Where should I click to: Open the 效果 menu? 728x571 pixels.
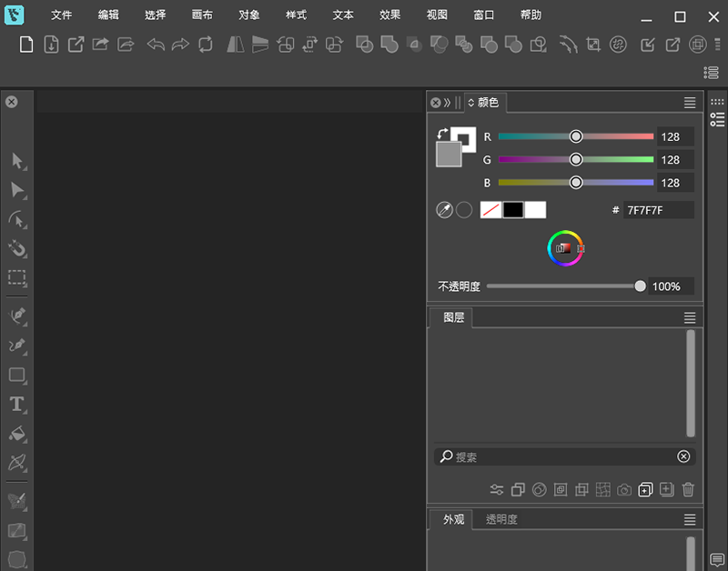389,15
